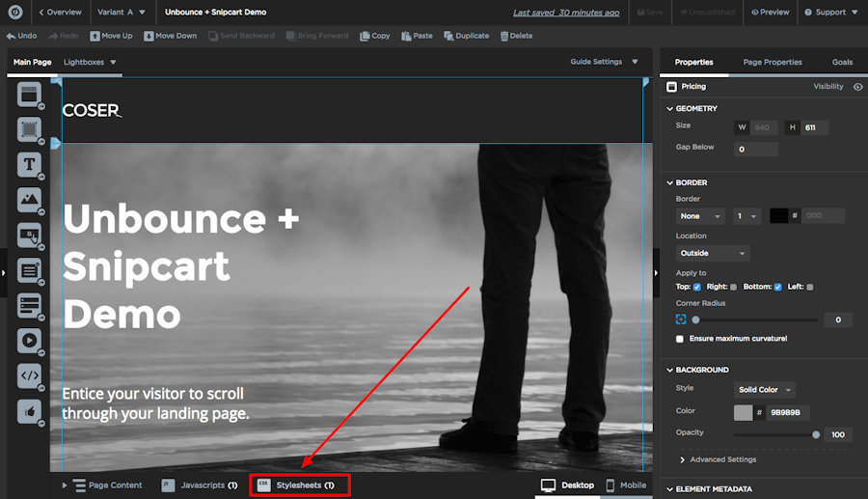868x499 pixels.
Task: Move the section up with Move Up
Action: 111,36
